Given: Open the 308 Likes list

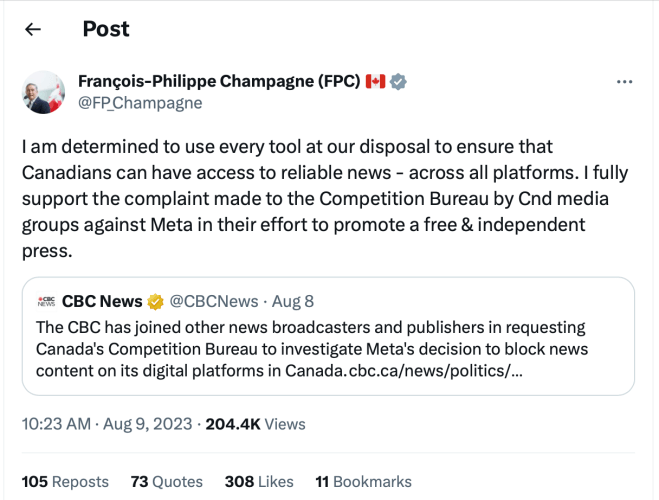Looking at the screenshot, I should pos(260,482).
